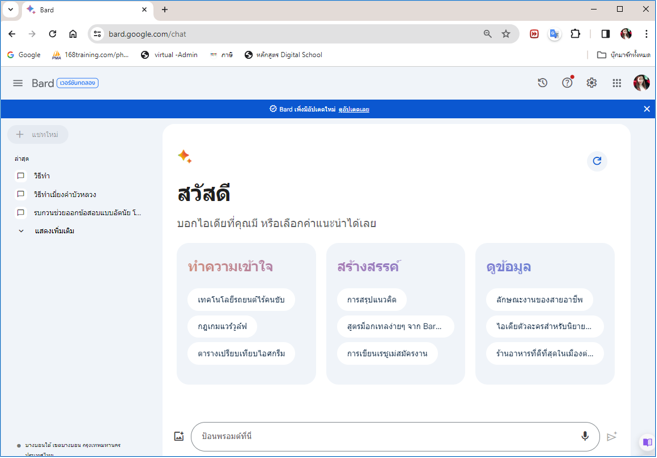Screen dimensions: 657x458
Task: Open Google account avatar in Bard header
Action: point(641,83)
